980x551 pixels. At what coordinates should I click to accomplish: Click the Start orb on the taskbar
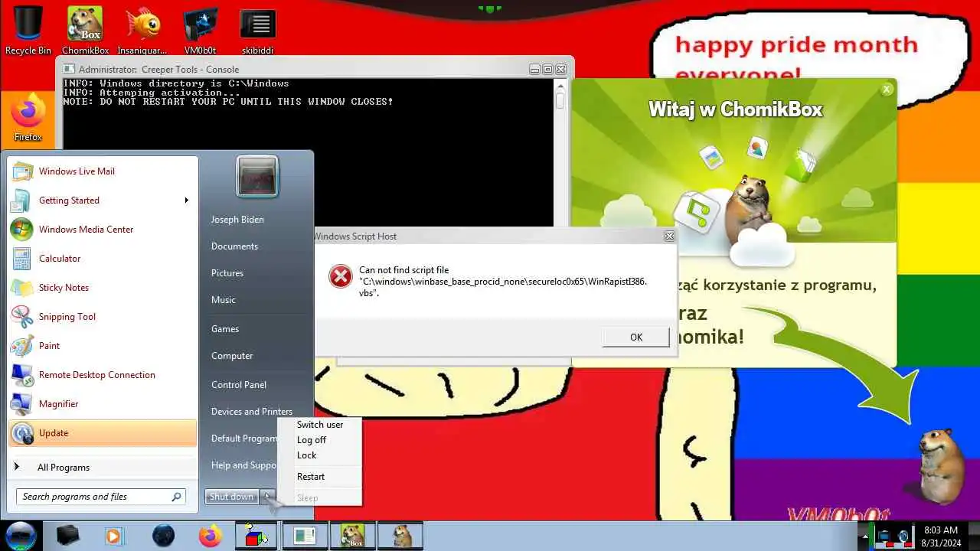(21, 536)
